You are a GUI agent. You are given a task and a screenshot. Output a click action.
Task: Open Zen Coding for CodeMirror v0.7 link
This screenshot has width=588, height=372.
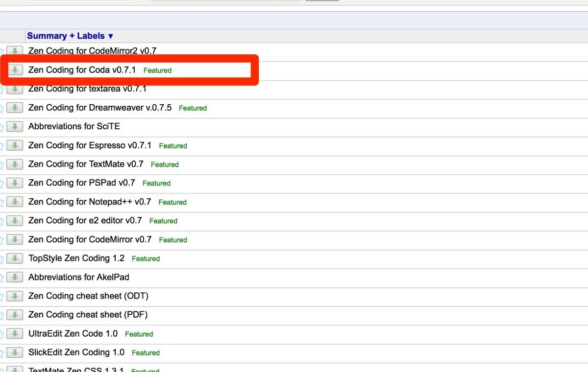(90, 239)
